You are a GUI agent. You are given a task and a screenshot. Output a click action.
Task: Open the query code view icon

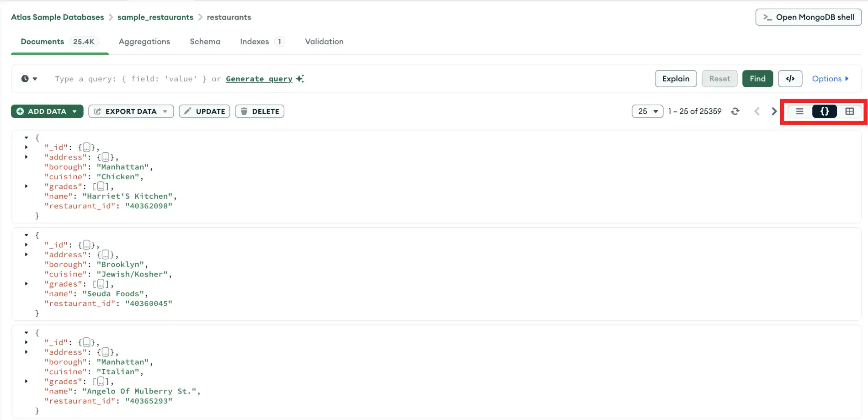(790, 79)
